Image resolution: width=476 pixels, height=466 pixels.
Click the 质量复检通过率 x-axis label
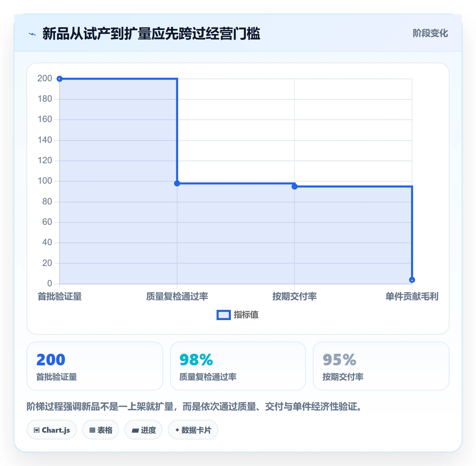(x=177, y=297)
